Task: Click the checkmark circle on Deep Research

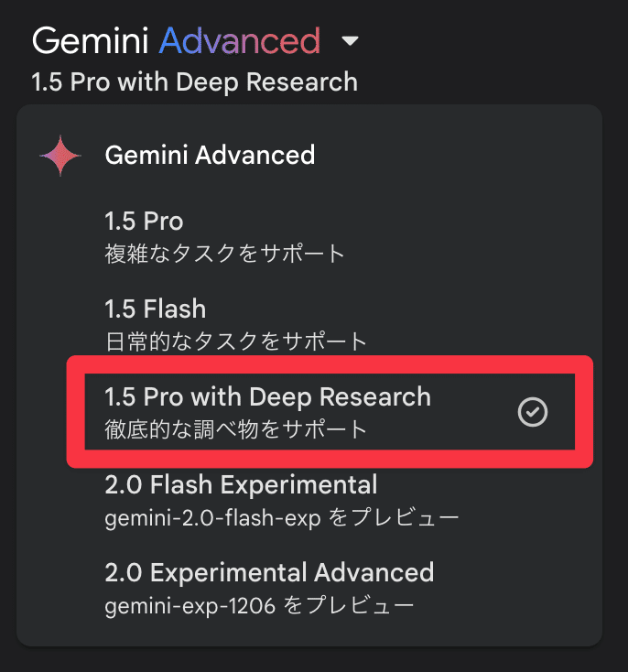Action: click(x=532, y=413)
